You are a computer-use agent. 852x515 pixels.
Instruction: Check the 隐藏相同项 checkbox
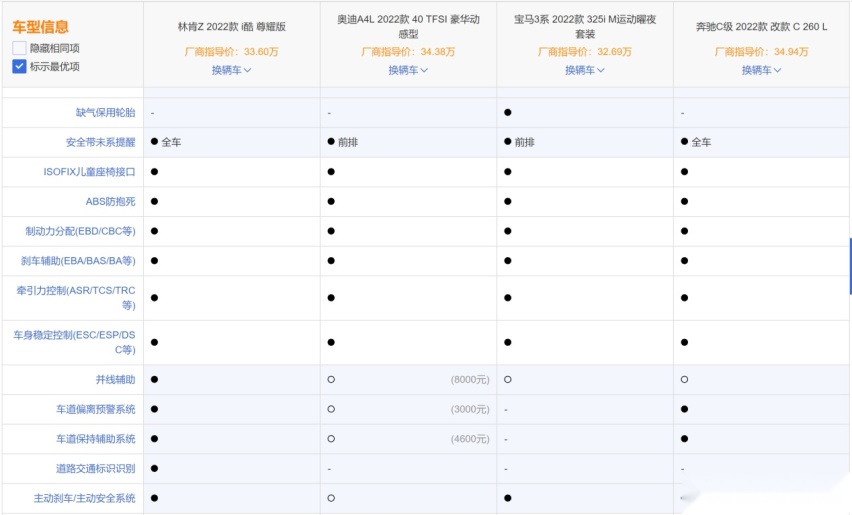(x=19, y=48)
